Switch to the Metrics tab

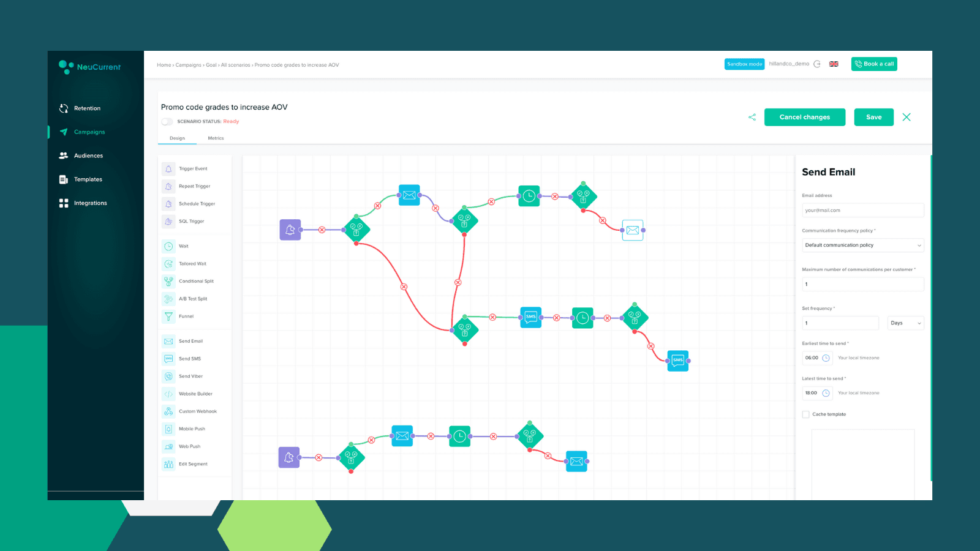click(x=216, y=138)
